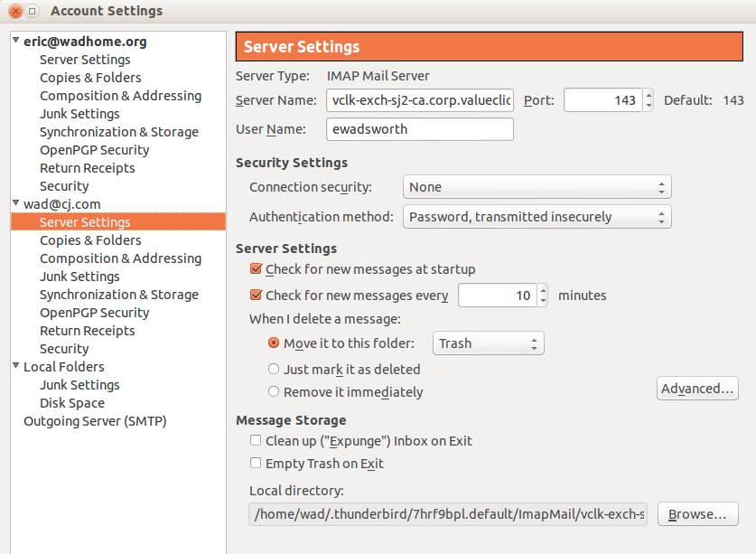Open OpenPGP Security under wad@cj.com

[x=94, y=313]
